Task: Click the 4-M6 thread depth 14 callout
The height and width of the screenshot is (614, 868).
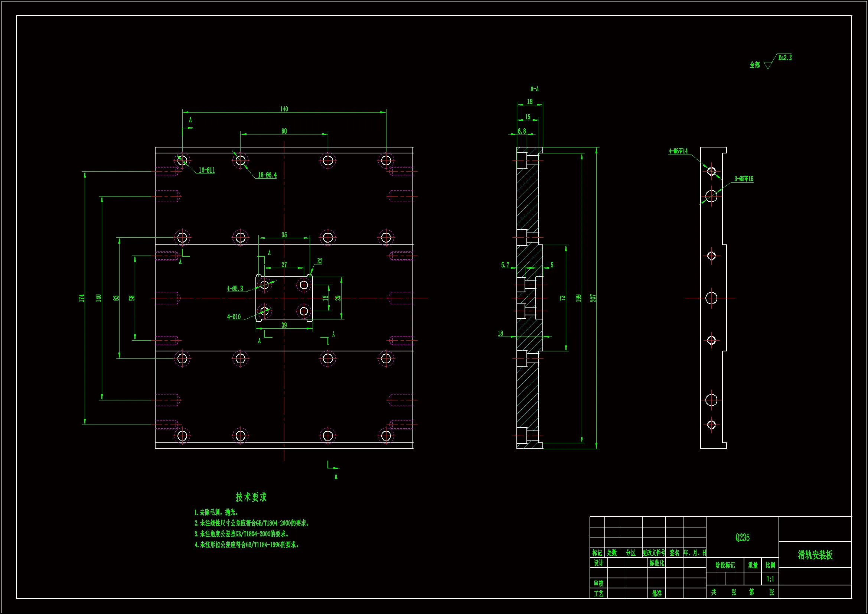Action: point(678,151)
